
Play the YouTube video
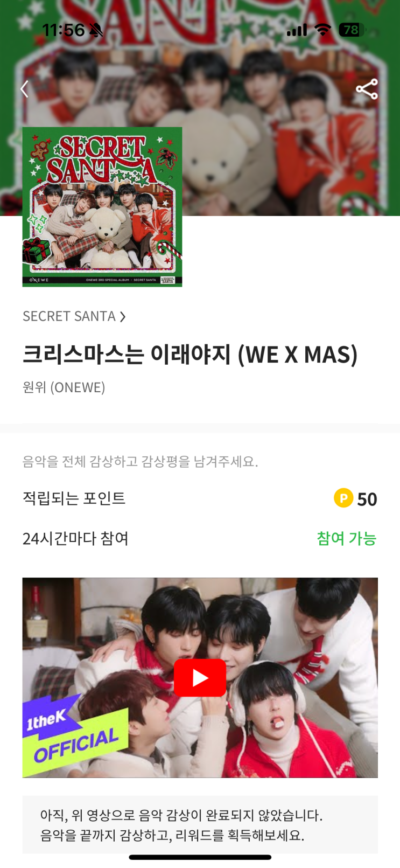tap(200, 678)
